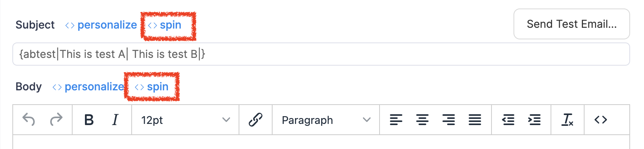The image size is (644, 149).
Task: Click into the Subject text field
Action: click(321, 54)
